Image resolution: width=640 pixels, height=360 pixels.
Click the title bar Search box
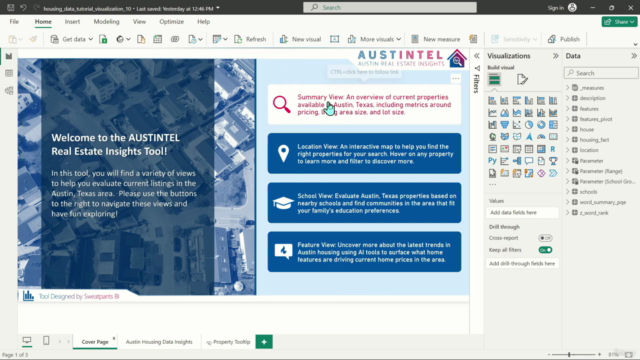tap(390, 7)
